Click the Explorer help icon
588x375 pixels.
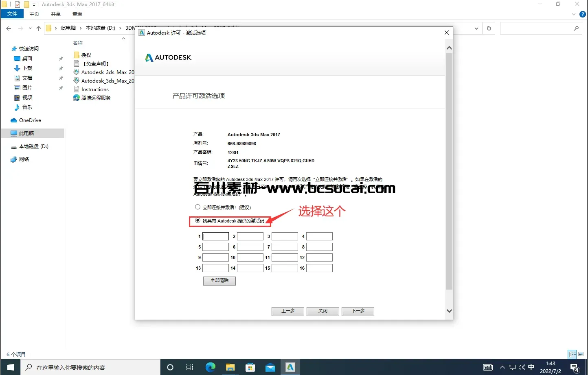click(582, 14)
